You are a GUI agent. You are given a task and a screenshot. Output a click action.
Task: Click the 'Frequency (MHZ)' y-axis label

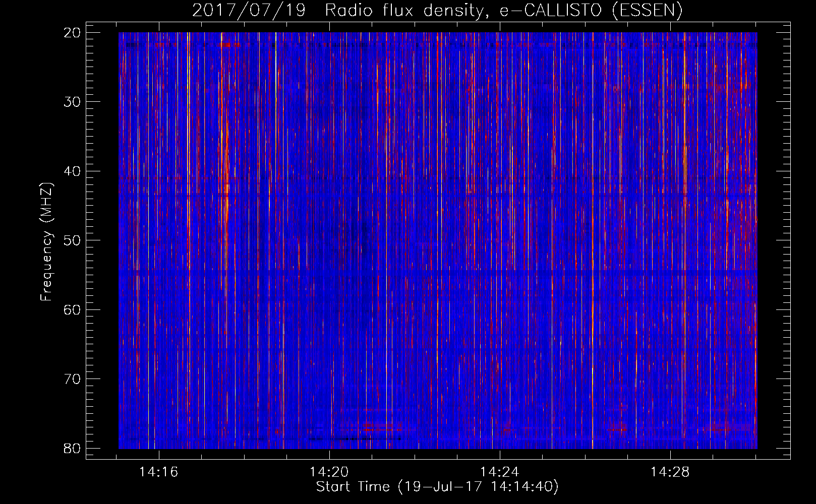tap(46, 242)
